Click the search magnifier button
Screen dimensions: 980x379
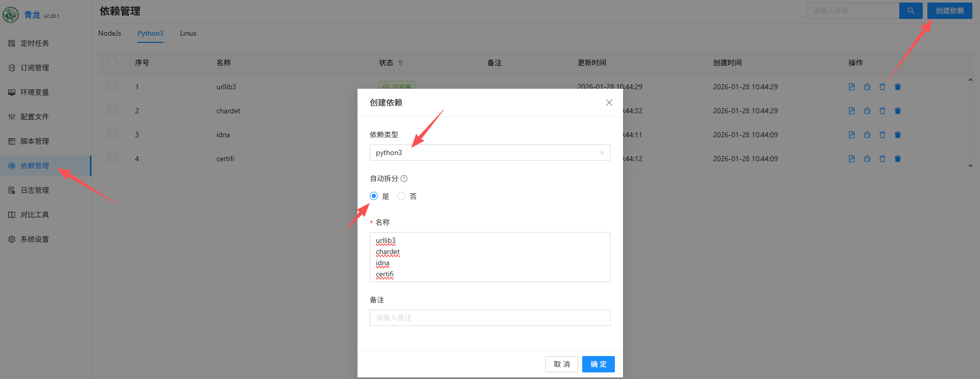click(x=911, y=11)
